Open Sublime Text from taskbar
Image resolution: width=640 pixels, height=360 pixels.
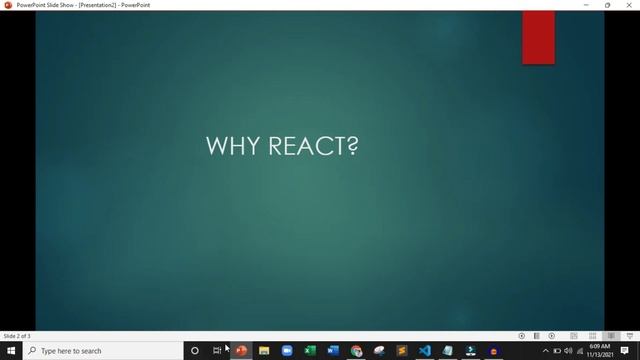click(402, 351)
